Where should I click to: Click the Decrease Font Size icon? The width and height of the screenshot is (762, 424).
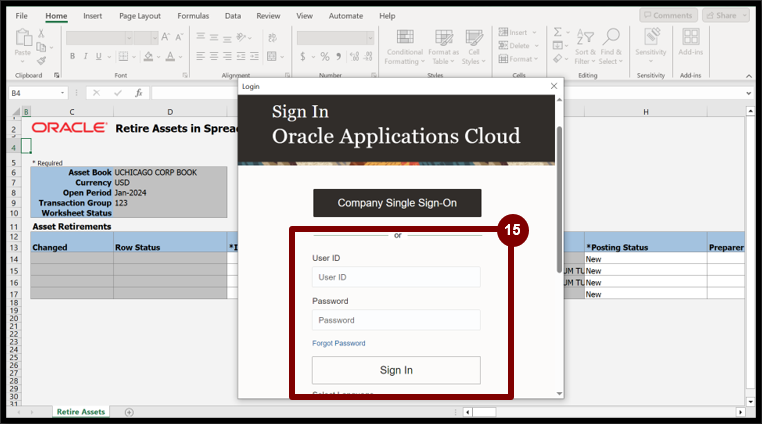[179, 37]
